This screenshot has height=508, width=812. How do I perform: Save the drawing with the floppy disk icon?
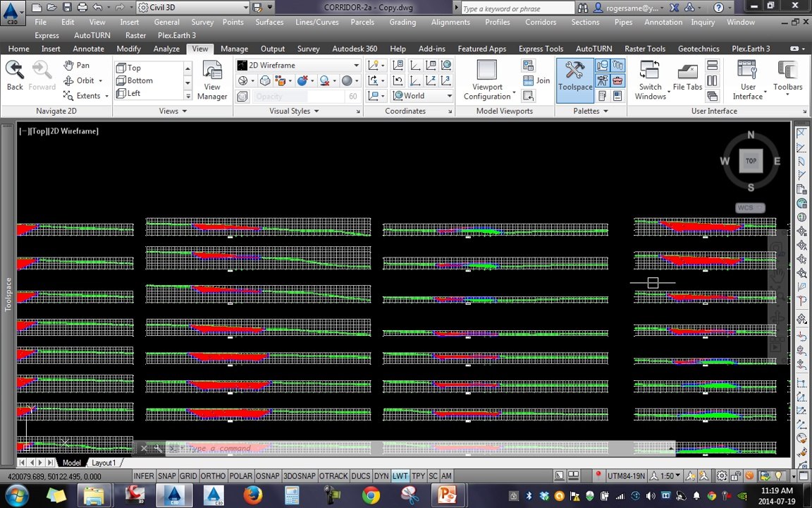click(67, 7)
